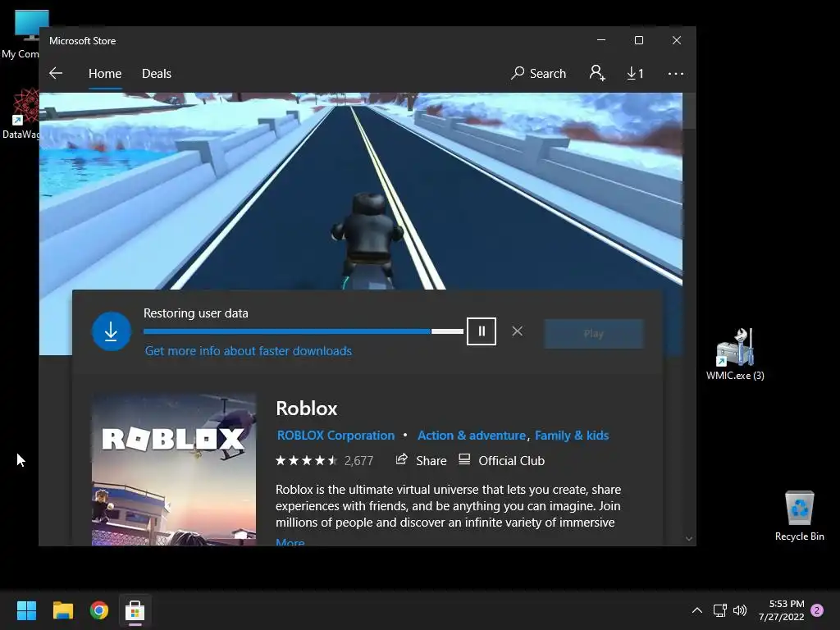Viewport: 840px width, 630px height.
Task: Click the Roblox cover art thumbnail
Action: pyautogui.click(x=174, y=470)
